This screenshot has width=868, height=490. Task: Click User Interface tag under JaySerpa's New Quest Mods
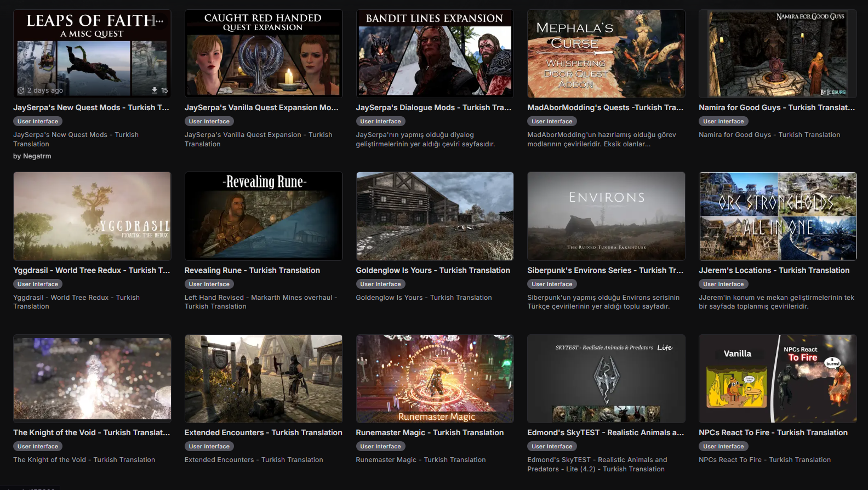[38, 121]
